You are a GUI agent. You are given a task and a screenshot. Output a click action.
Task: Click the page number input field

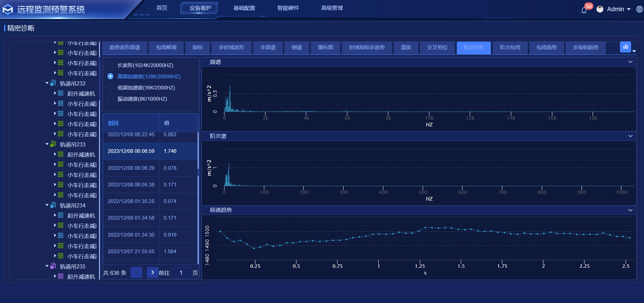click(x=181, y=273)
